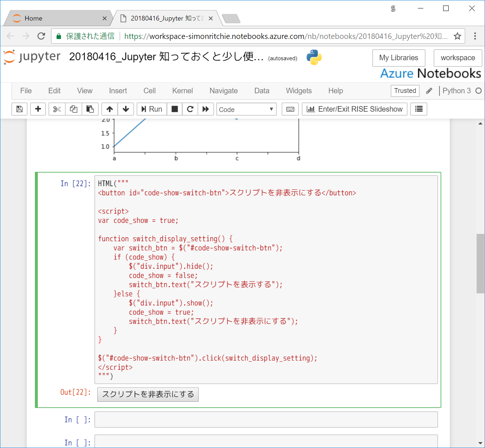
Task: Click the page scrollbar thumb
Action: pyautogui.click(x=480, y=263)
